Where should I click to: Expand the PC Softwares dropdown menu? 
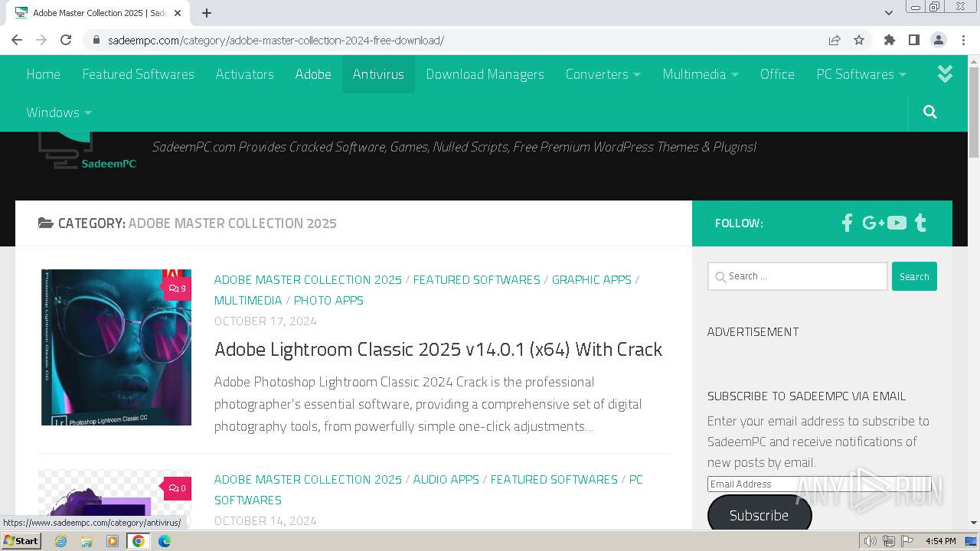(x=861, y=74)
